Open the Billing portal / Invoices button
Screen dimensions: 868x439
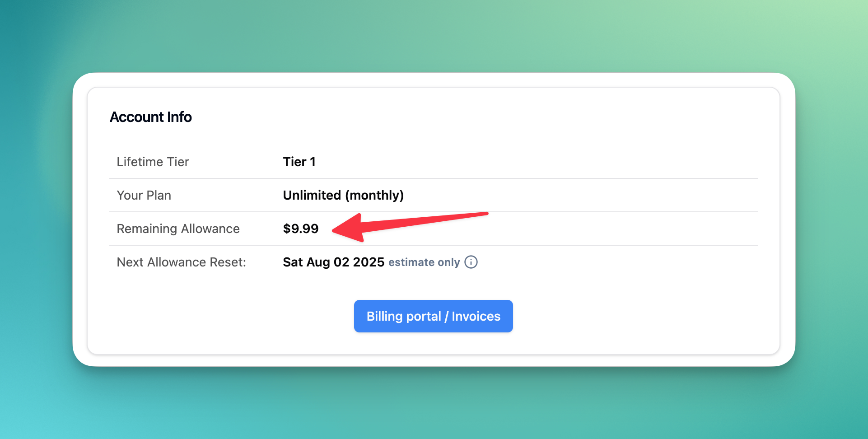pos(433,316)
